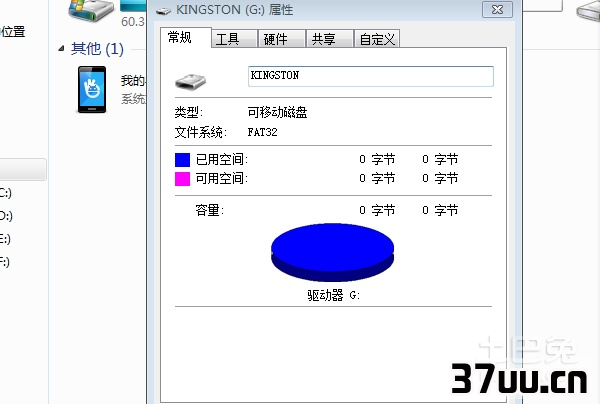600x404 pixels.
Task: Open the 自定义 tab
Action: 377,39
